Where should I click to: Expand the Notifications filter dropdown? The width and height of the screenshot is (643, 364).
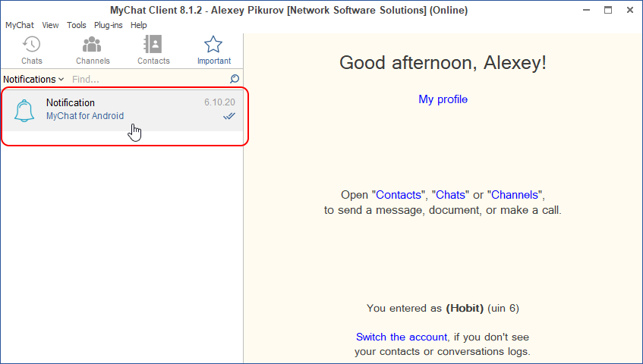tap(33, 79)
